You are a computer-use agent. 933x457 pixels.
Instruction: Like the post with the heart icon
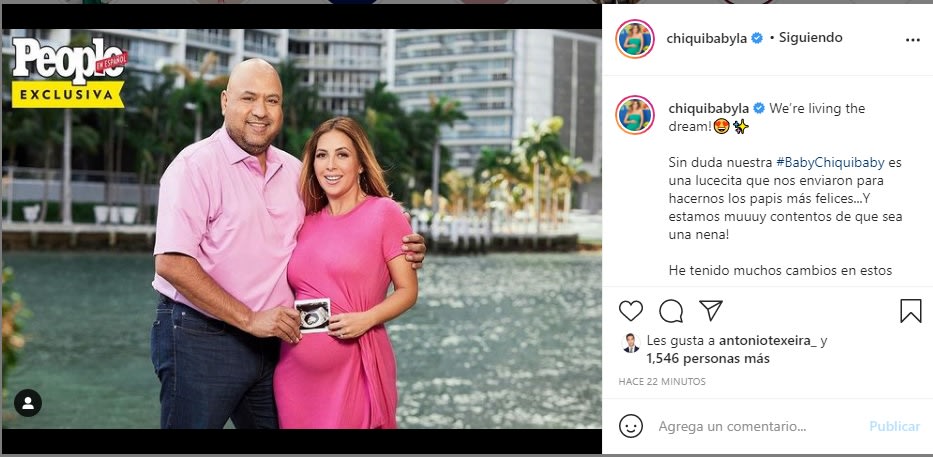631,311
